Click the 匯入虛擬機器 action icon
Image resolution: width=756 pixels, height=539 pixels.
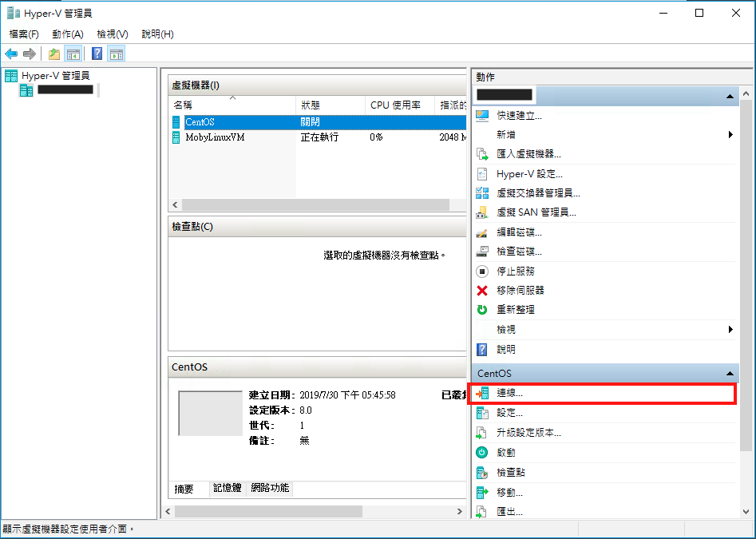[482, 154]
